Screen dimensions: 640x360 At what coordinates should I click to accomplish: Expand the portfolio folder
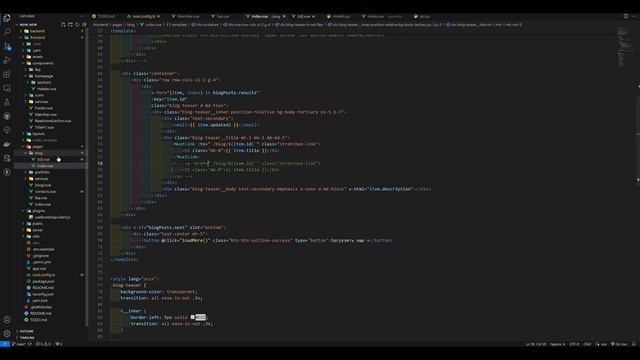(x=42, y=172)
